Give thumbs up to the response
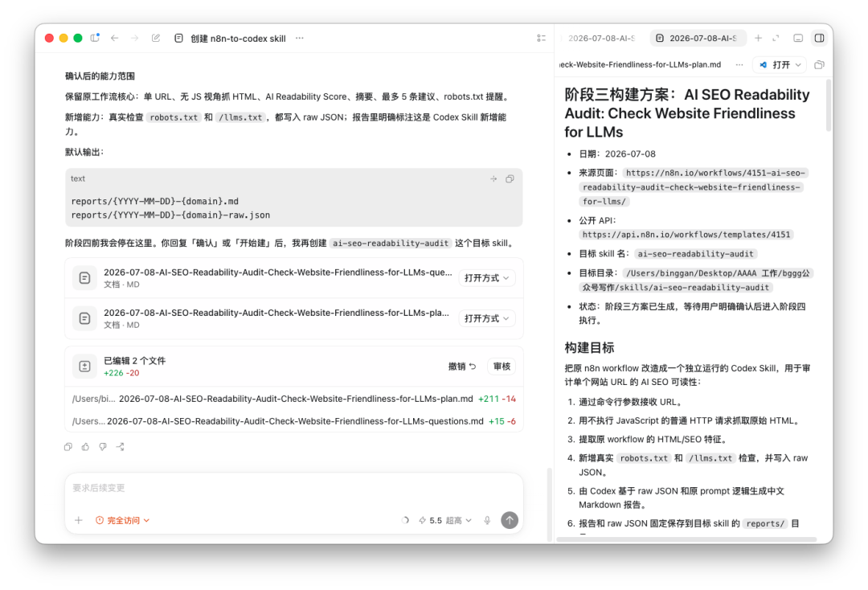Screen dimensions: 868x590 (85, 447)
